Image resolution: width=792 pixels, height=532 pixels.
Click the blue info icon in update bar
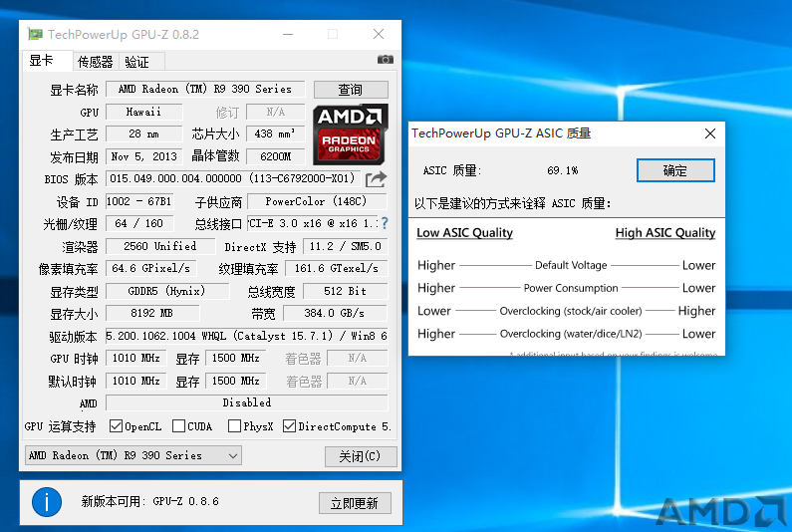click(x=47, y=502)
